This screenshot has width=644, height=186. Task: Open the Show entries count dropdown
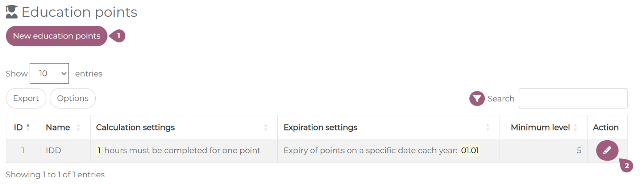(49, 74)
